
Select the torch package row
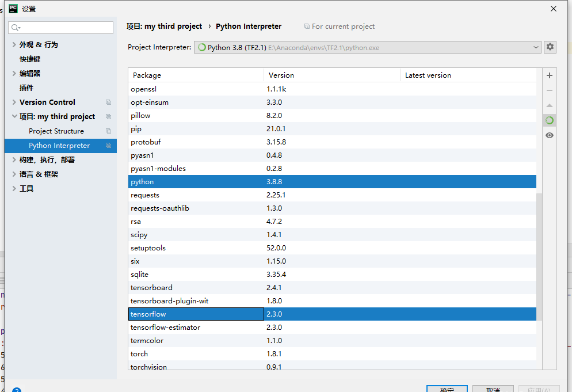click(x=139, y=354)
